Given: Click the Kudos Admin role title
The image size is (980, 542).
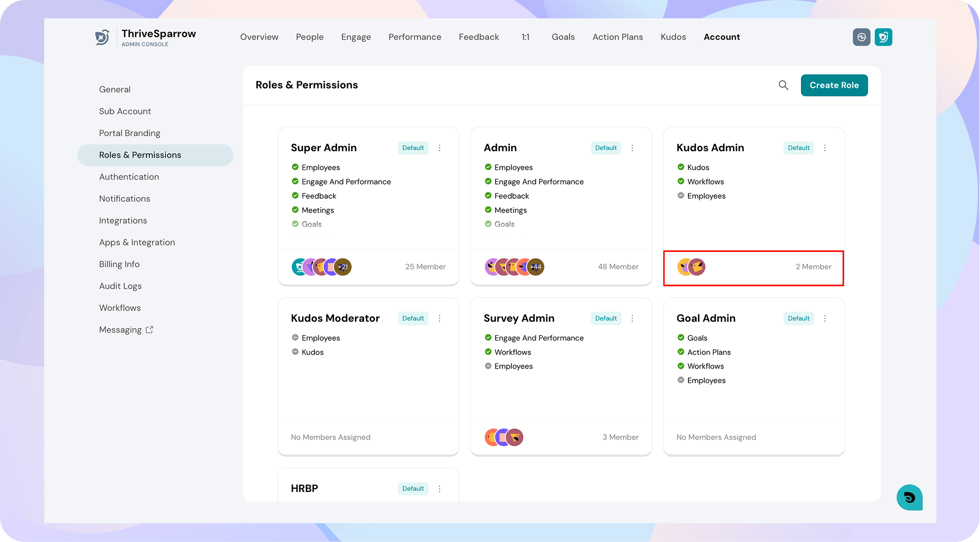Looking at the screenshot, I should 710,148.
